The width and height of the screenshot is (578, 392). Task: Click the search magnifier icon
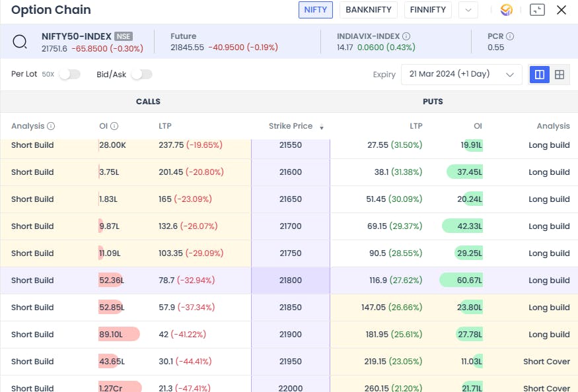[20, 42]
